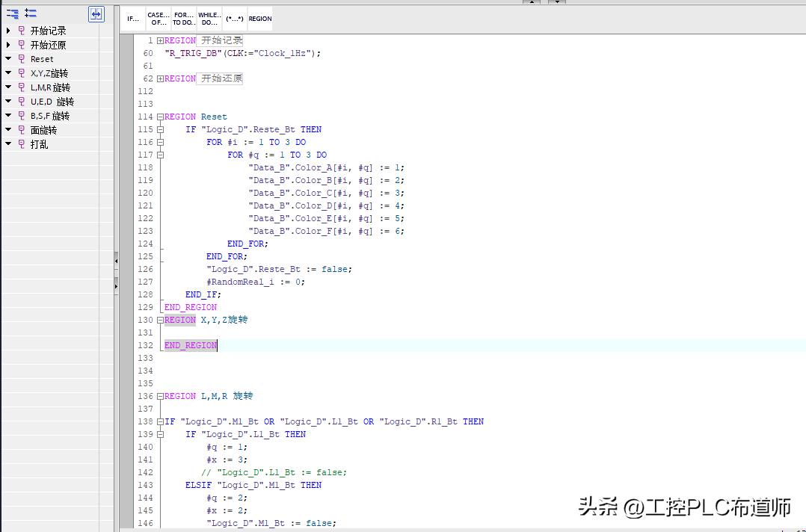Image resolution: width=806 pixels, height=532 pixels.
Task: Select the 打乱 region in overview
Action: tap(39, 144)
